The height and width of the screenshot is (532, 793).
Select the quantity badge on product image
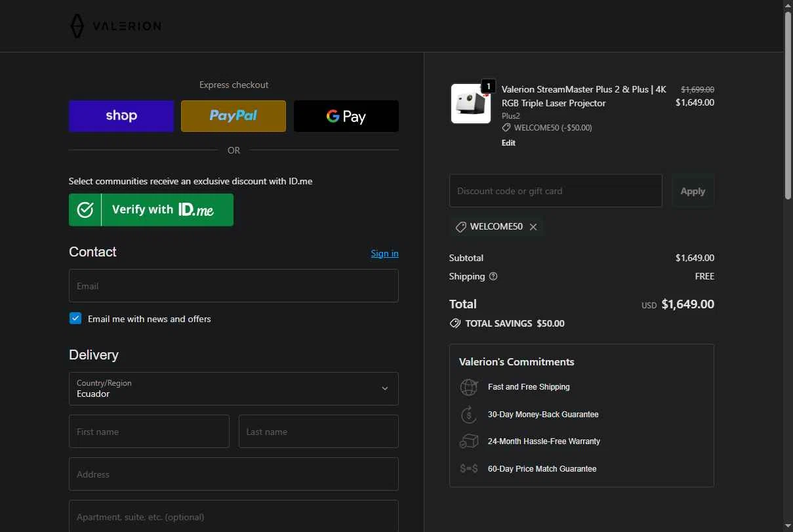(x=488, y=86)
